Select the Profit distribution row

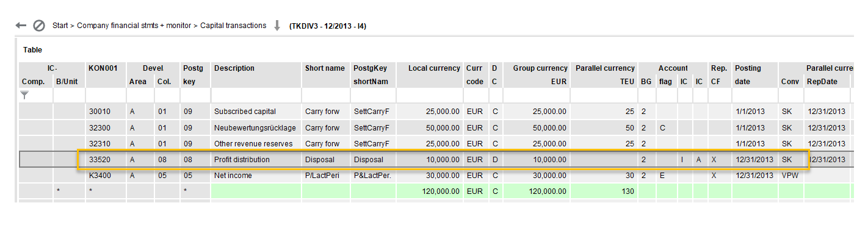click(435, 159)
